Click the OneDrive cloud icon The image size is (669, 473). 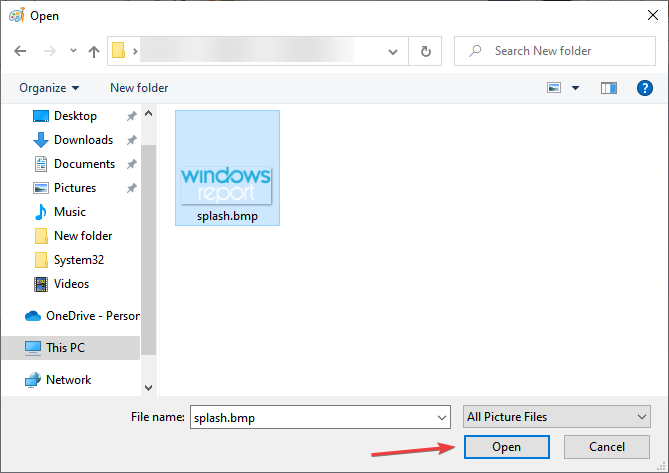33,316
